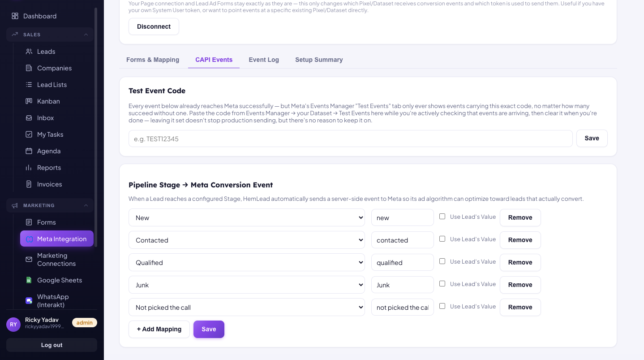Click the Test Event Code input field

coord(350,139)
